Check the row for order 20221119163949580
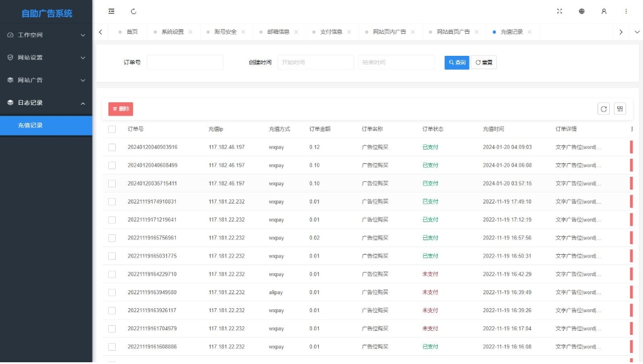 pos(112,292)
